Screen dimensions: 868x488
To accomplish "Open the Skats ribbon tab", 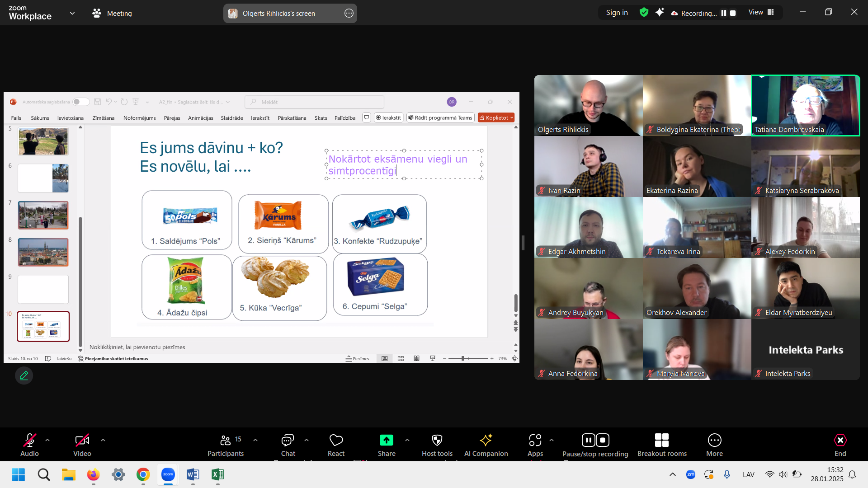I will pyautogui.click(x=321, y=118).
